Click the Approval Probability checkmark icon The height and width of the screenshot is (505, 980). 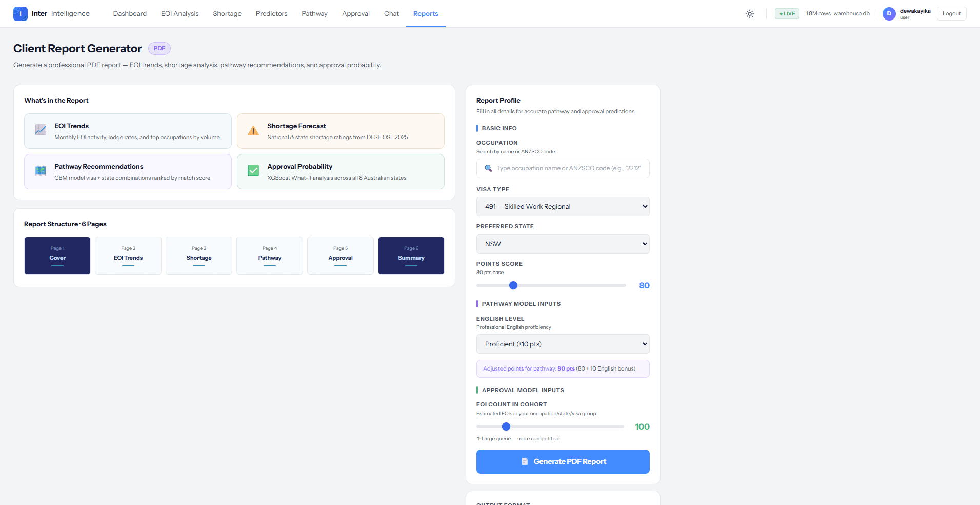[x=253, y=170]
